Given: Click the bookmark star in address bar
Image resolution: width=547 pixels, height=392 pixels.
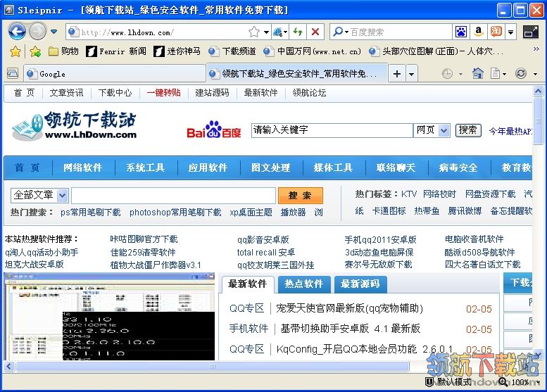Looking at the screenshot, I should [x=254, y=32].
